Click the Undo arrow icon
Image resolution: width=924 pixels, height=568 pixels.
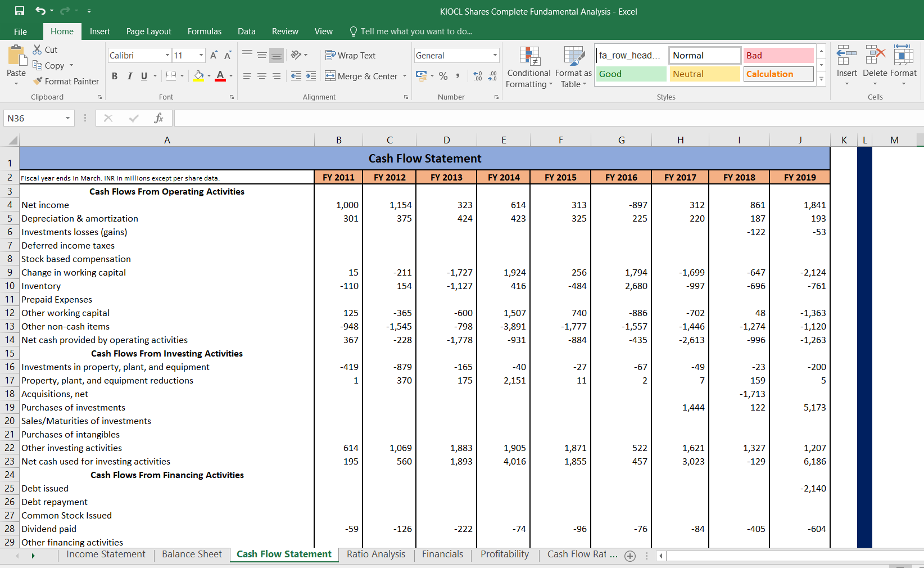tap(40, 11)
